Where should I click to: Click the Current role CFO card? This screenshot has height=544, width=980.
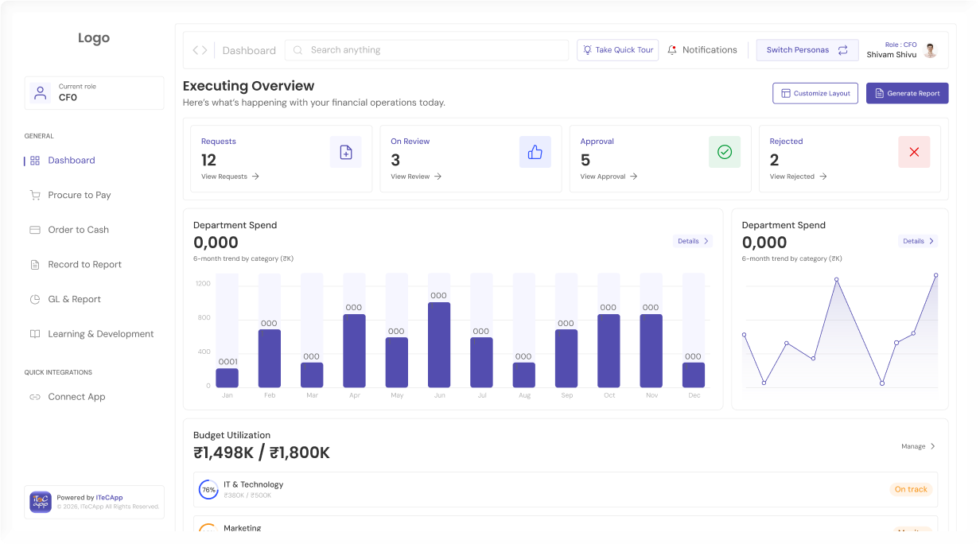click(x=95, y=93)
